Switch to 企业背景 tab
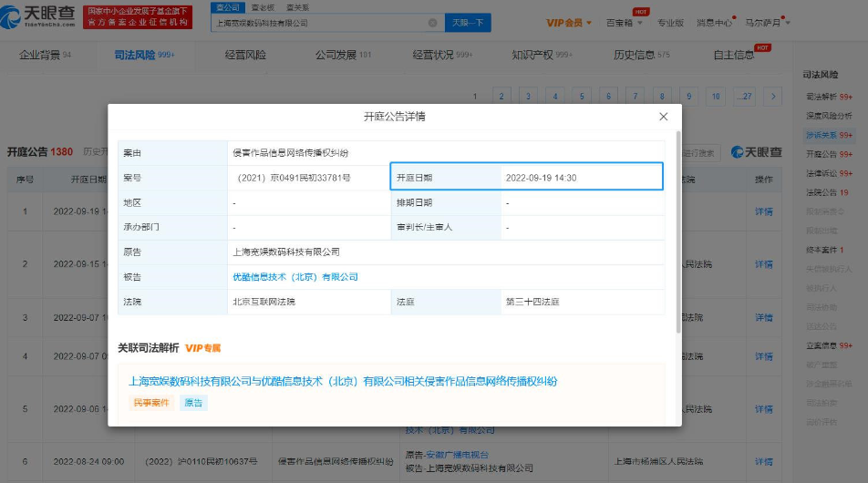The width and height of the screenshot is (868, 483). pos(45,55)
